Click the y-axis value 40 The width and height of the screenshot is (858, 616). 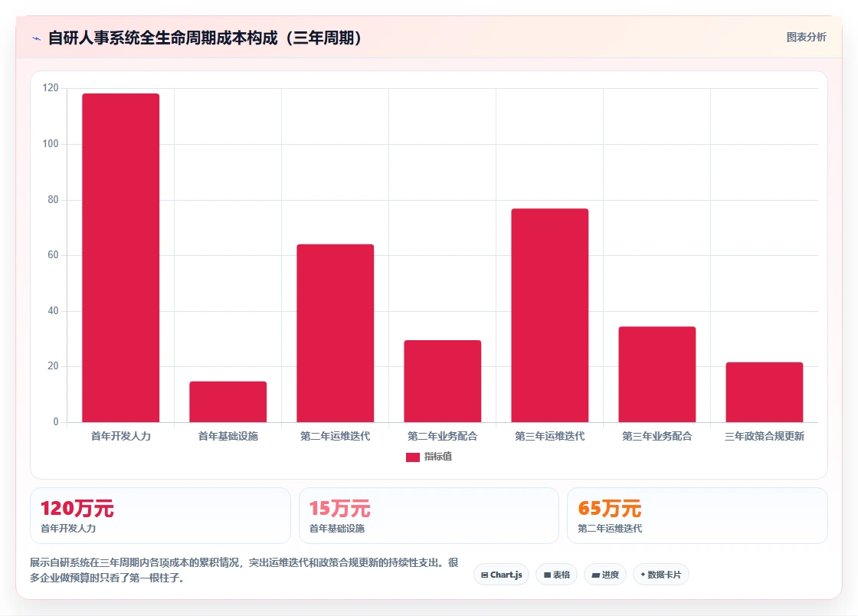(x=53, y=311)
